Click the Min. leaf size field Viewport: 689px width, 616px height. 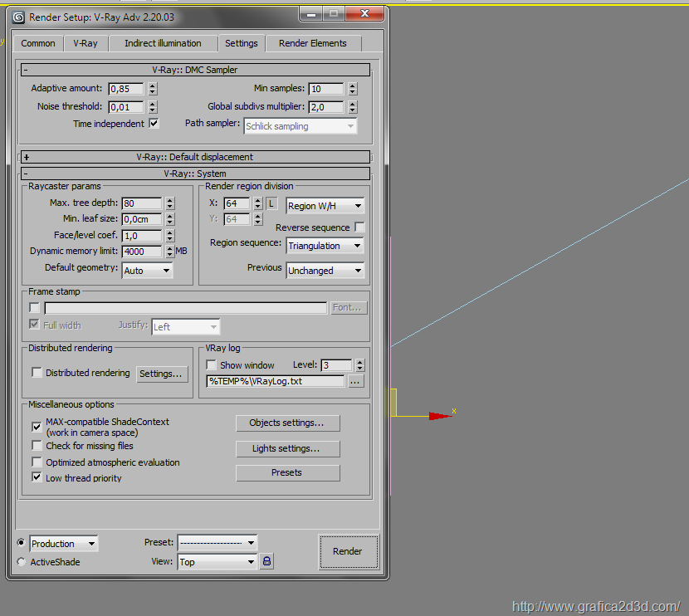(142, 219)
